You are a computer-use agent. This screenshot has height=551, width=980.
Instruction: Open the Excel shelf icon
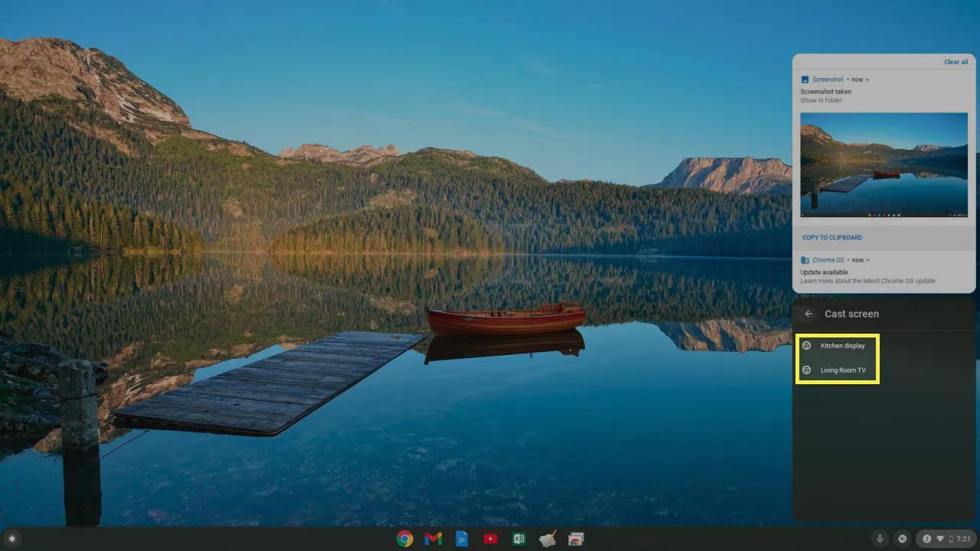point(519,539)
